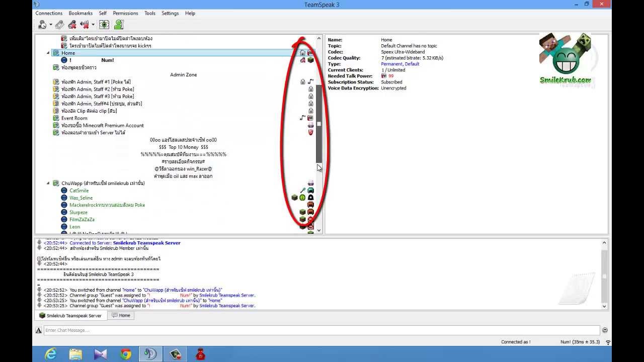
Task: Select the user CatSmile
Action: [x=79, y=191]
